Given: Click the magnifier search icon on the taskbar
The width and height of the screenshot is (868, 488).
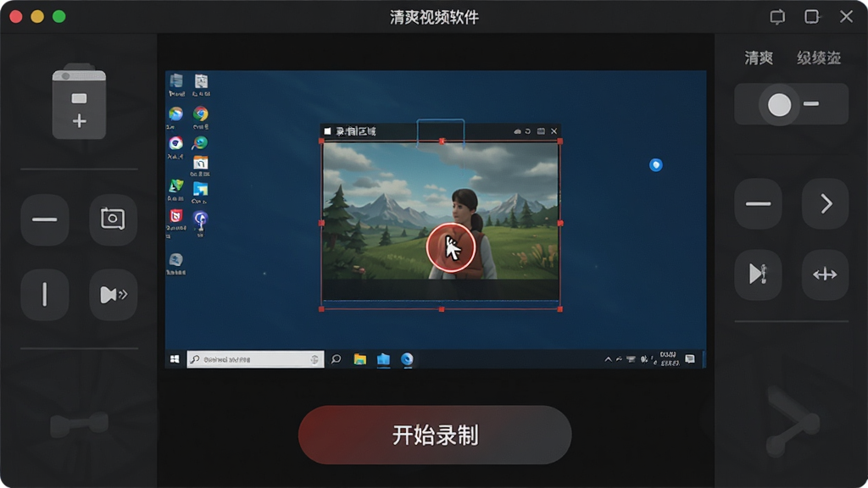Looking at the screenshot, I should [336, 359].
